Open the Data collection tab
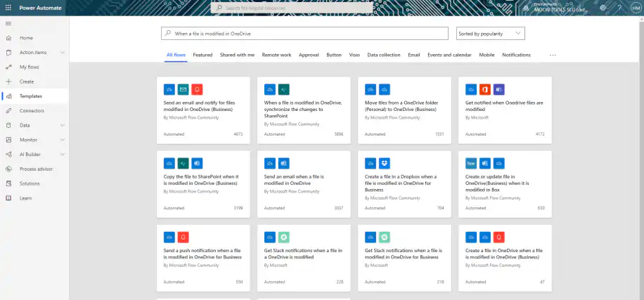Screen dimensions: 644x300 tap(384, 55)
